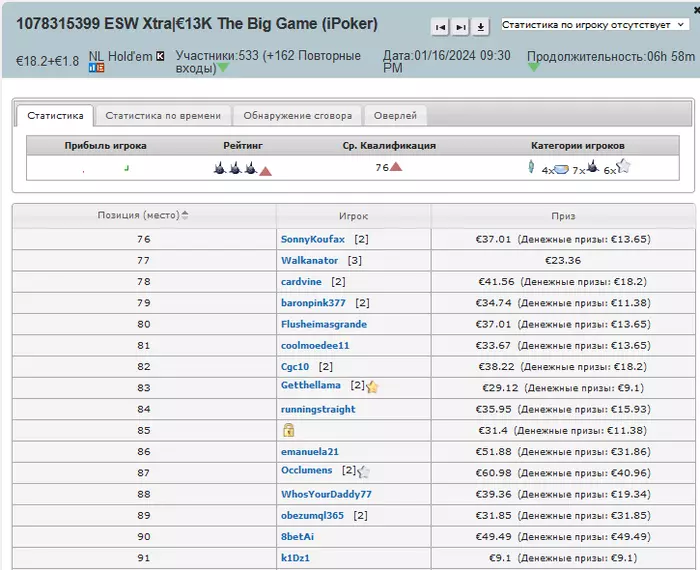Click red triangle next to average ability 76
This screenshot has height=570, width=700.
coord(396,167)
